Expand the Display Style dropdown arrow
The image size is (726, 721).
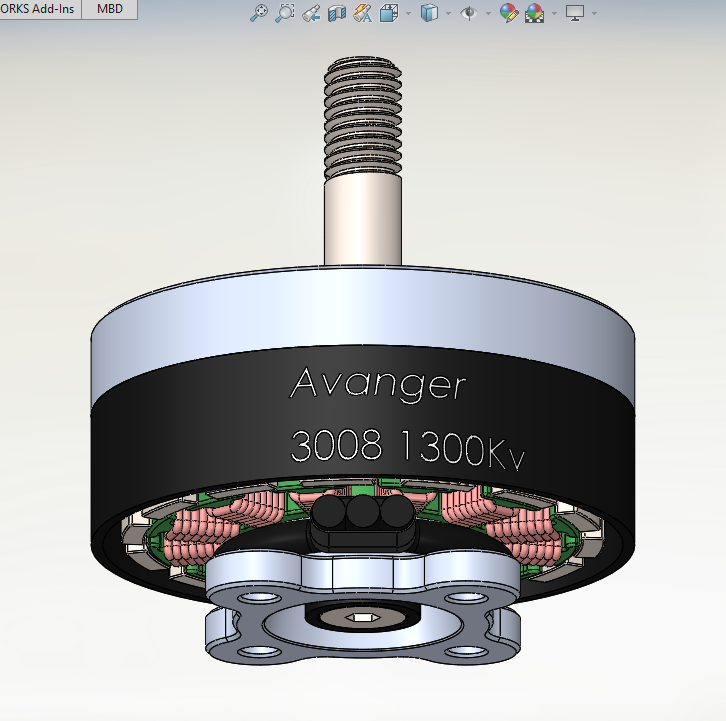(448, 13)
